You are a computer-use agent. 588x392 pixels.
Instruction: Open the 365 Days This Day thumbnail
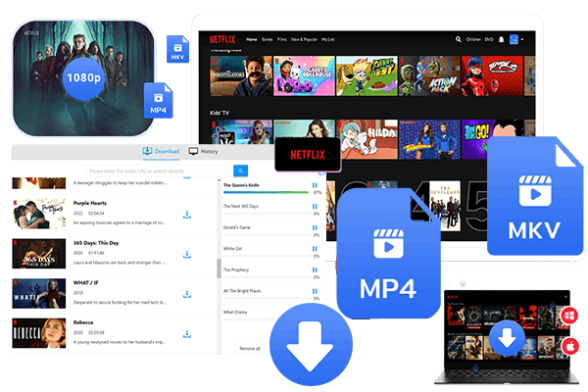coord(39,254)
